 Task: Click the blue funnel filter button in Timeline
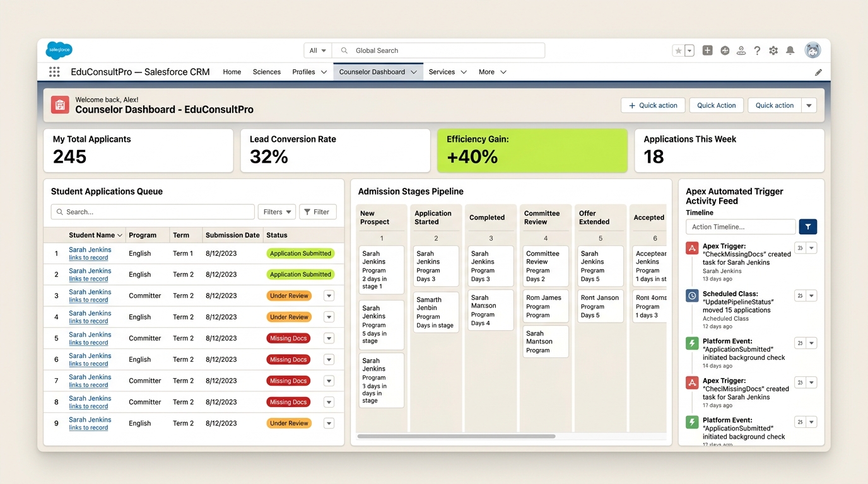[808, 227]
